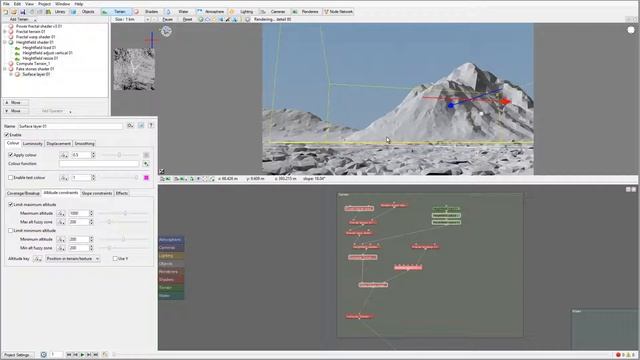
Task: Switch to the Shaders layout
Action: coord(147,12)
